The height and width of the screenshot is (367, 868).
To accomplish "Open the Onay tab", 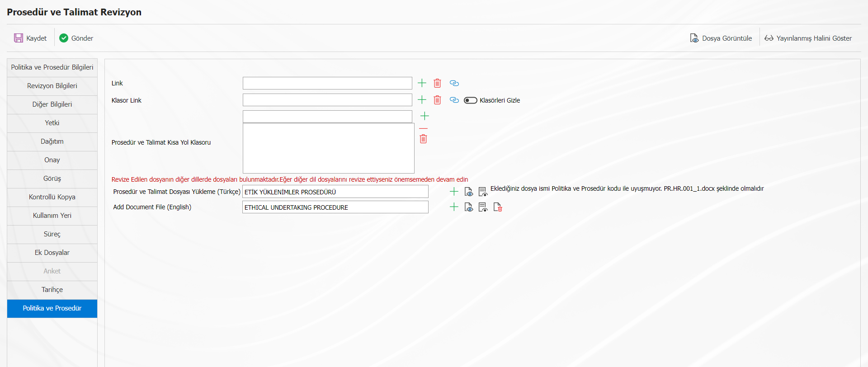I will tap(52, 160).
